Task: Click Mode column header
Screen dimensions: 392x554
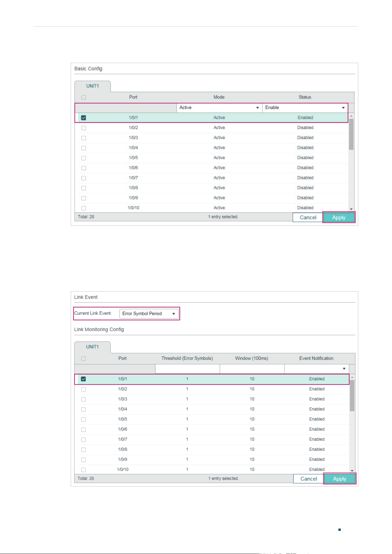Action: tap(219, 97)
